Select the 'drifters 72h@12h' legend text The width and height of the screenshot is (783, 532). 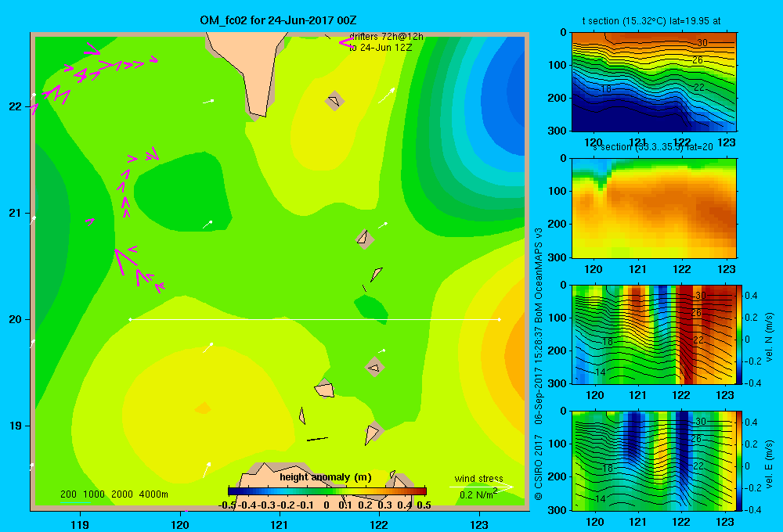point(386,37)
